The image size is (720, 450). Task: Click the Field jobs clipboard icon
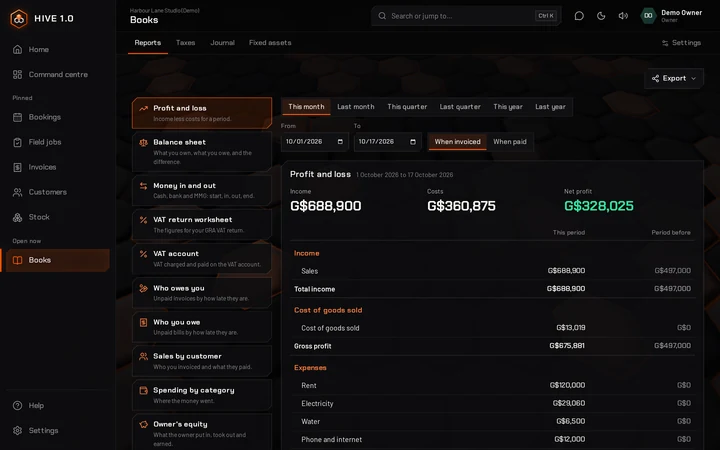click(17, 142)
